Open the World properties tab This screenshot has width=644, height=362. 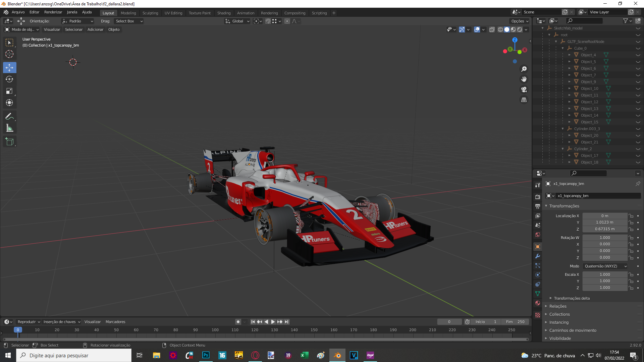tap(538, 235)
